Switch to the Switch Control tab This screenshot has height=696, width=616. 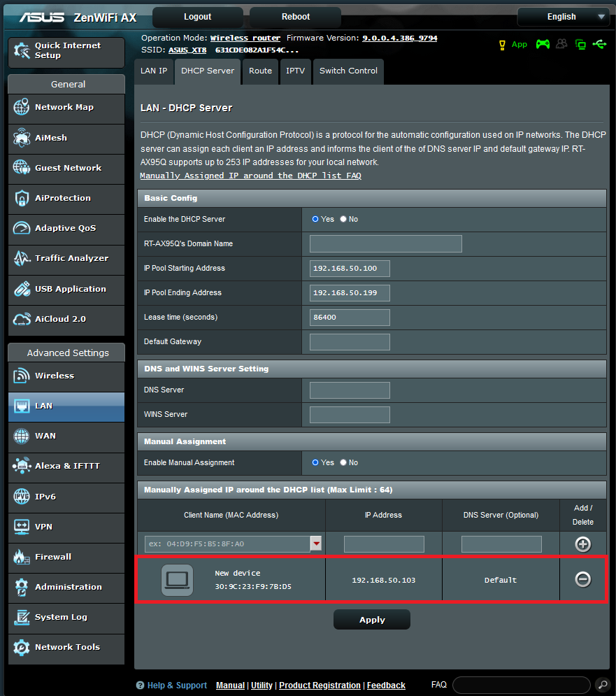pyautogui.click(x=348, y=71)
